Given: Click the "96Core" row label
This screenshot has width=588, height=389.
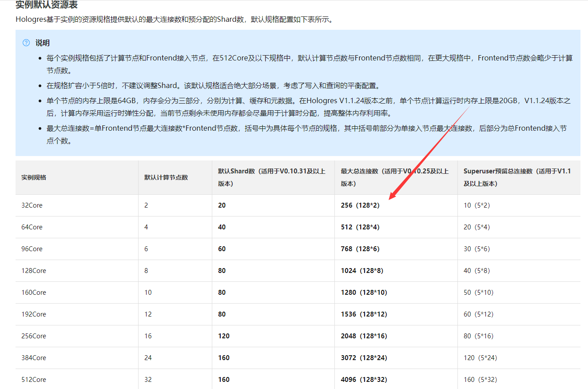Looking at the screenshot, I should (32, 249).
